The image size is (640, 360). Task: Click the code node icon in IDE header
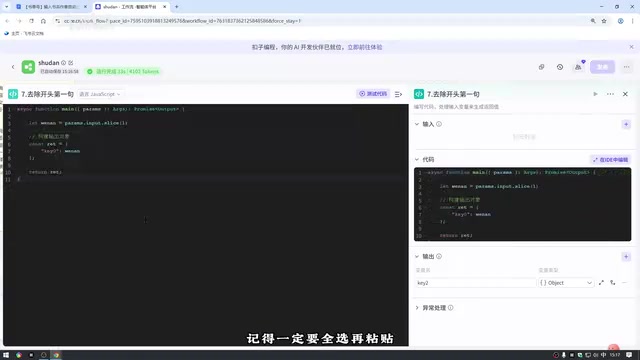click(13, 94)
